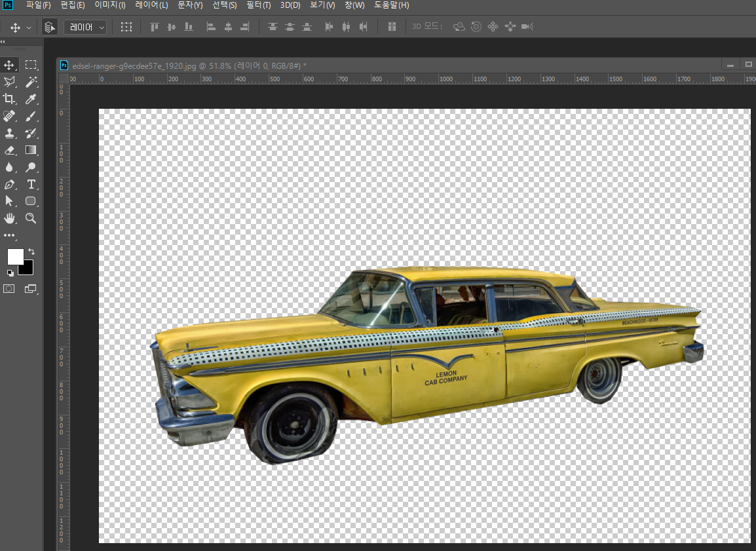Screen dimensions: 756x551
Task: Distribute bottom edges
Action: 307,27
